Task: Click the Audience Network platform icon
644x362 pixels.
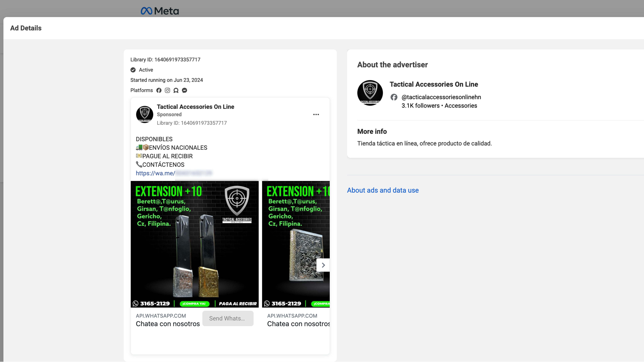Action: point(176,90)
